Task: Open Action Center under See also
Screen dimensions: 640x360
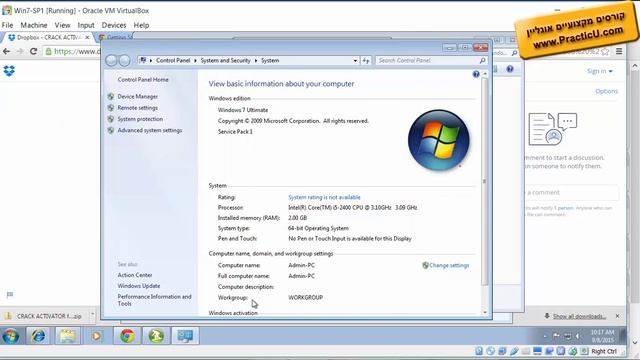Action: 135,275
